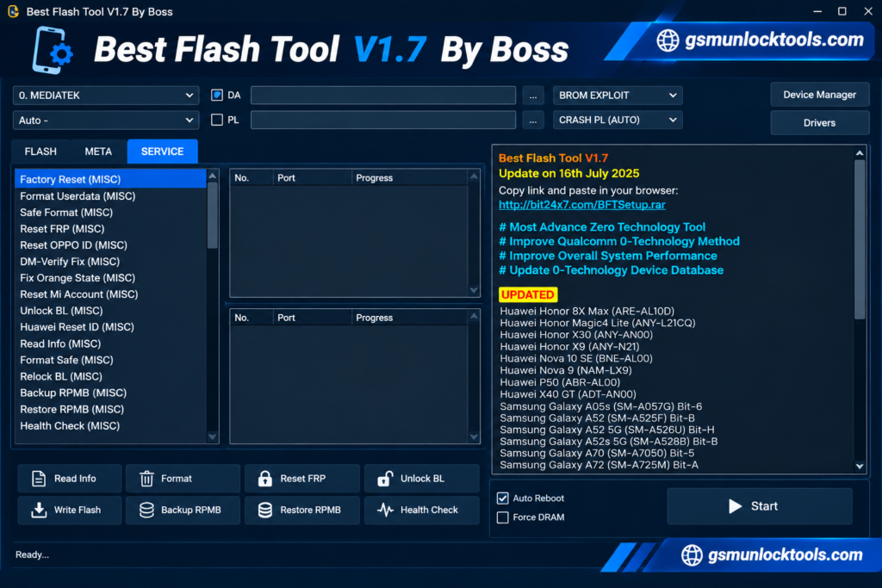Click the lower port table scroll-down arrow
The image size is (882, 588).
pos(474,436)
